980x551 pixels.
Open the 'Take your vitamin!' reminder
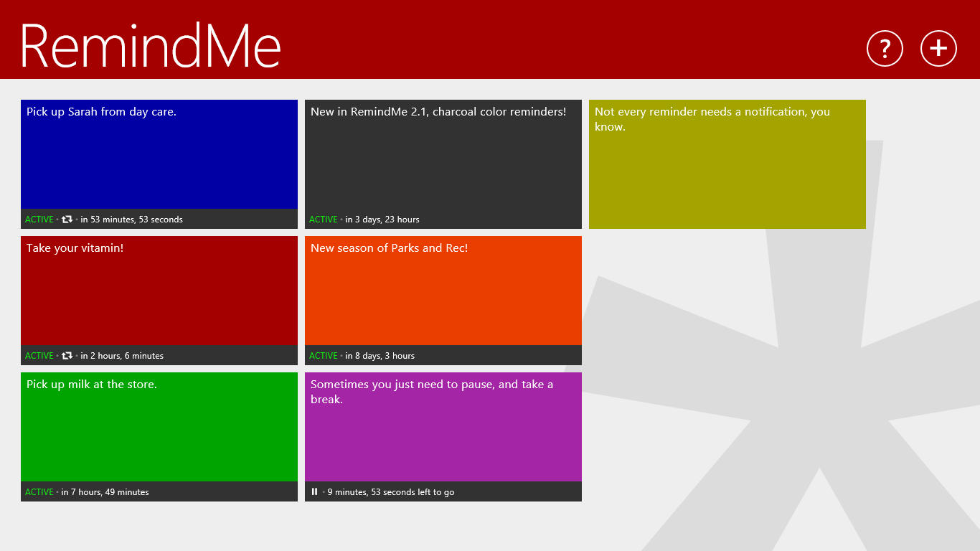coord(159,291)
